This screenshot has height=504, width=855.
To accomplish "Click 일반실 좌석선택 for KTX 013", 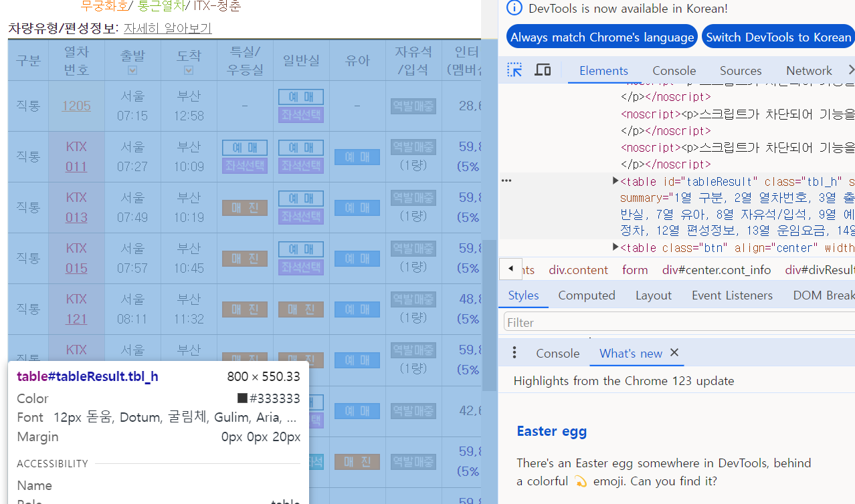I will pyautogui.click(x=301, y=216).
